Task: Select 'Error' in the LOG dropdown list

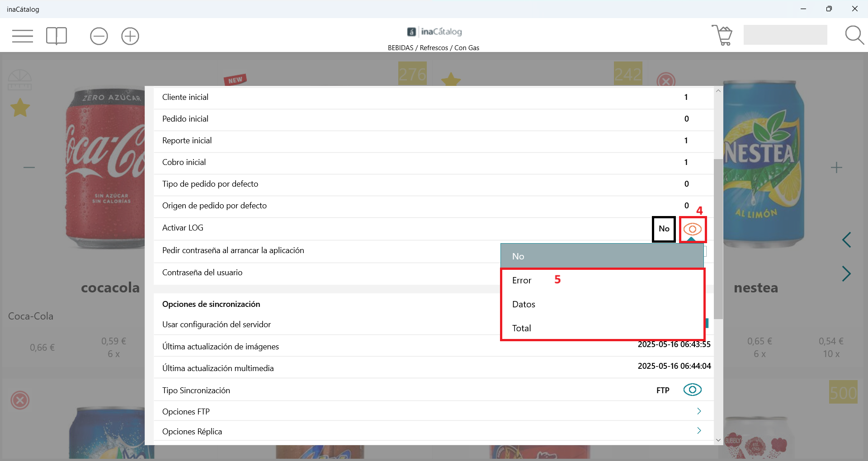Action: [x=602, y=280]
